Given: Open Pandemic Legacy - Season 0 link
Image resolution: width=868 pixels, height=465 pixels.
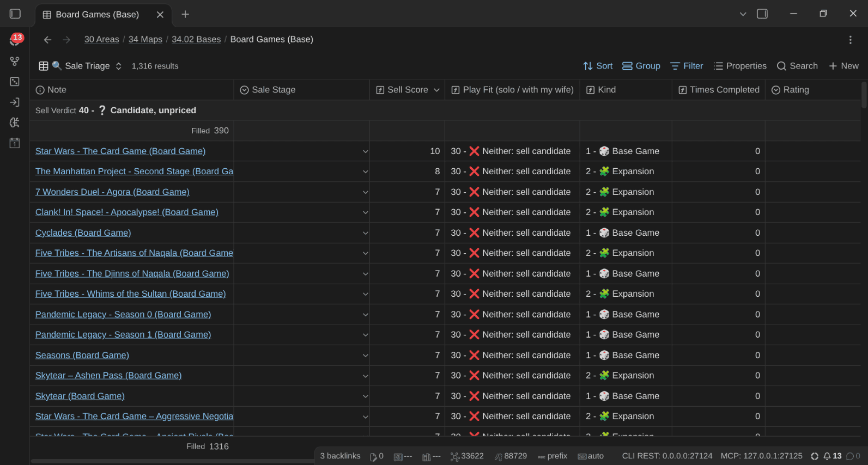Looking at the screenshot, I should (x=123, y=314).
